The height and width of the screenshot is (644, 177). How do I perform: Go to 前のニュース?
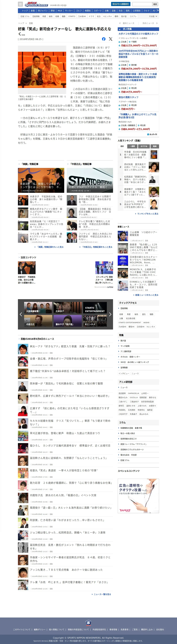[127, 23]
